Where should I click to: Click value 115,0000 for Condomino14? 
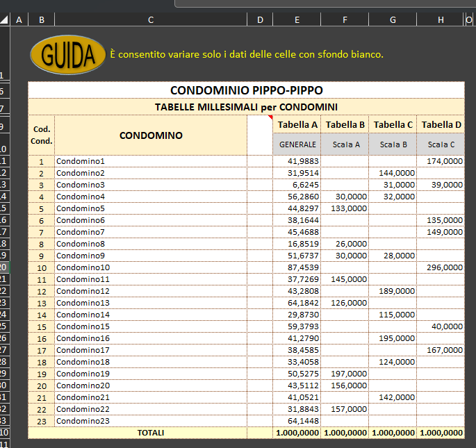point(393,315)
